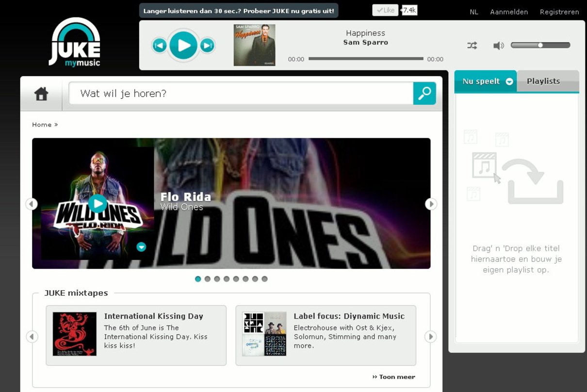
Task: Go to the home page icon
Action: point(41,94)
